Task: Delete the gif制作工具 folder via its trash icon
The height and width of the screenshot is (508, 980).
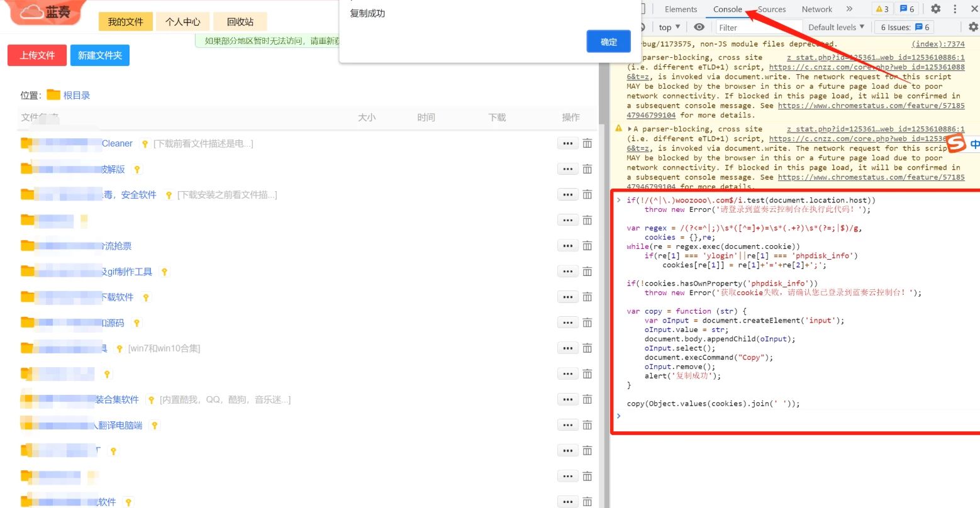Action: (587, 272)
